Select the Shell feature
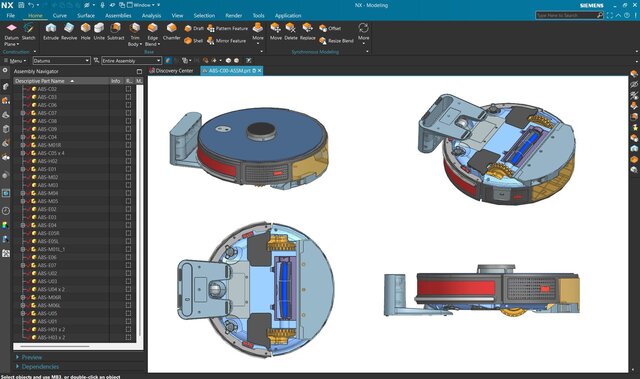The height and width of the screenshot is (379, 640). pos(193,41)
